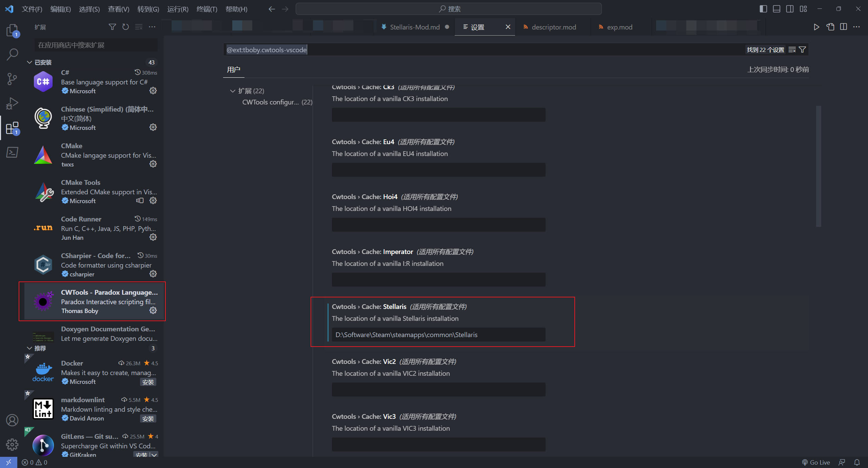868x468 pixels.
Task: Click the Cache: Hoi4 path input
Action: point(438,225)
